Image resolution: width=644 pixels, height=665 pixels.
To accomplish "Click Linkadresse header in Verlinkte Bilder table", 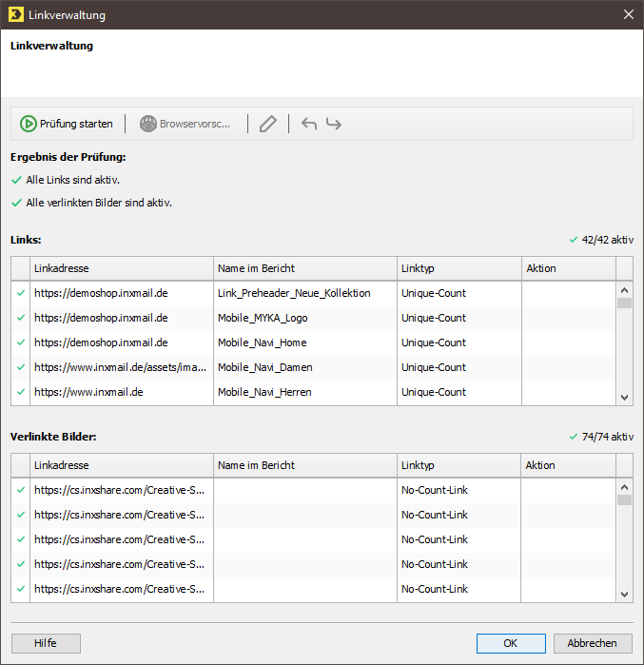I will (122, 465).
